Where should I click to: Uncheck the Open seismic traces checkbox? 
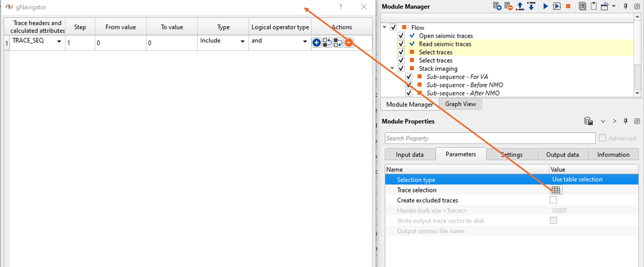click(401, 35)
